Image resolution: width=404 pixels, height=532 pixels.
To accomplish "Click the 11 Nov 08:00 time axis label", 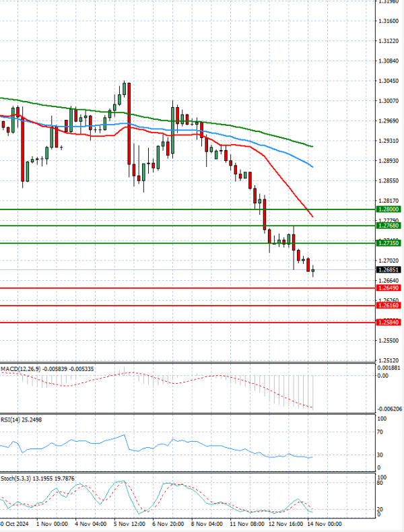I will tap(246, 524).
